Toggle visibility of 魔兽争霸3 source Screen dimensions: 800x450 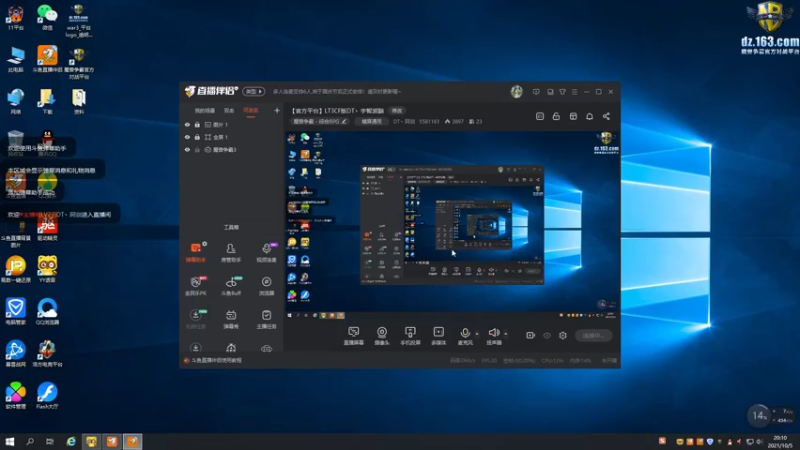coord(187,149)
